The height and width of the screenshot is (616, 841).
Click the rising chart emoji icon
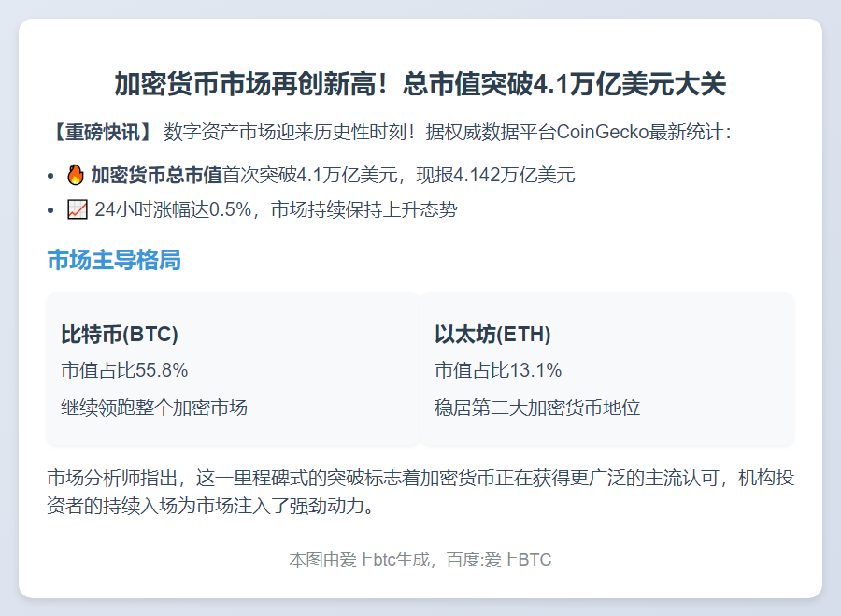point(78,209)
